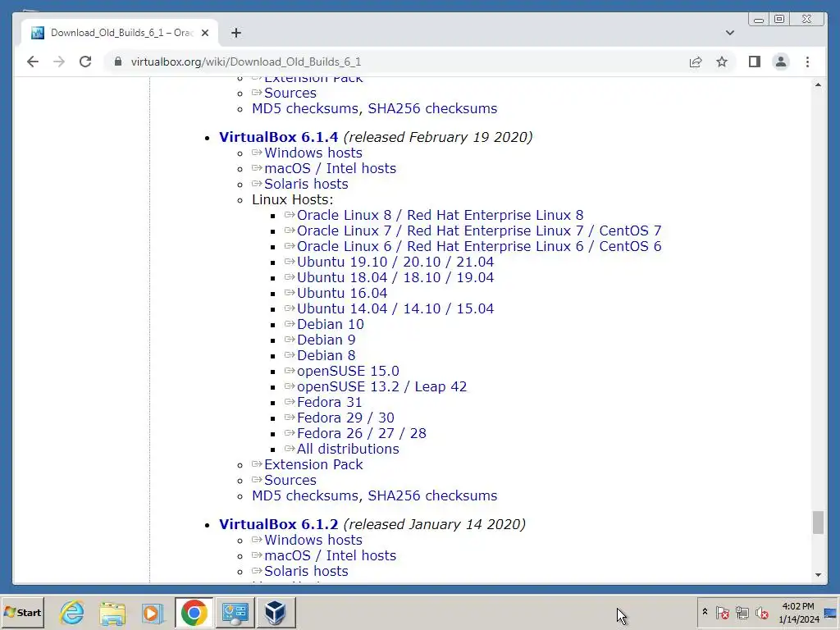The height and width of the screenshot is (630, 840).
Task: Download VirtualBox 6.1.2 for Windows hosts
Action: point(313,540)
